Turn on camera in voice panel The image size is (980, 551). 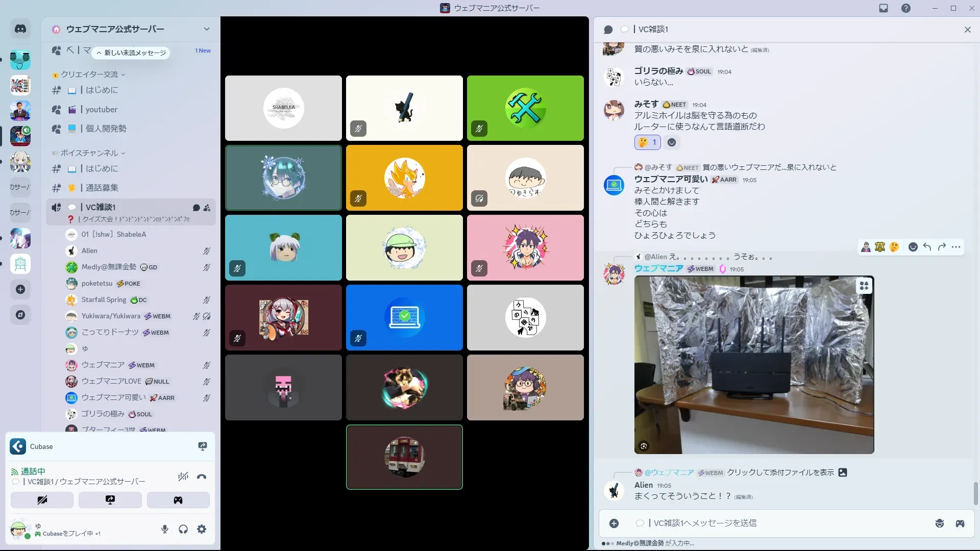[x=42, y=500]
